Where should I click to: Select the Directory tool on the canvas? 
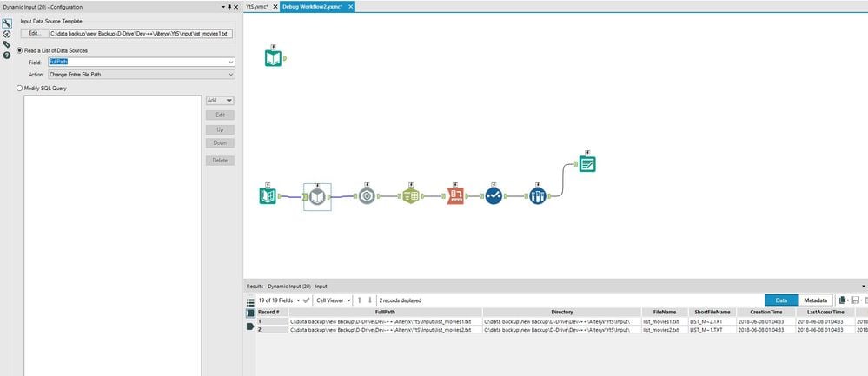point(268,195)
